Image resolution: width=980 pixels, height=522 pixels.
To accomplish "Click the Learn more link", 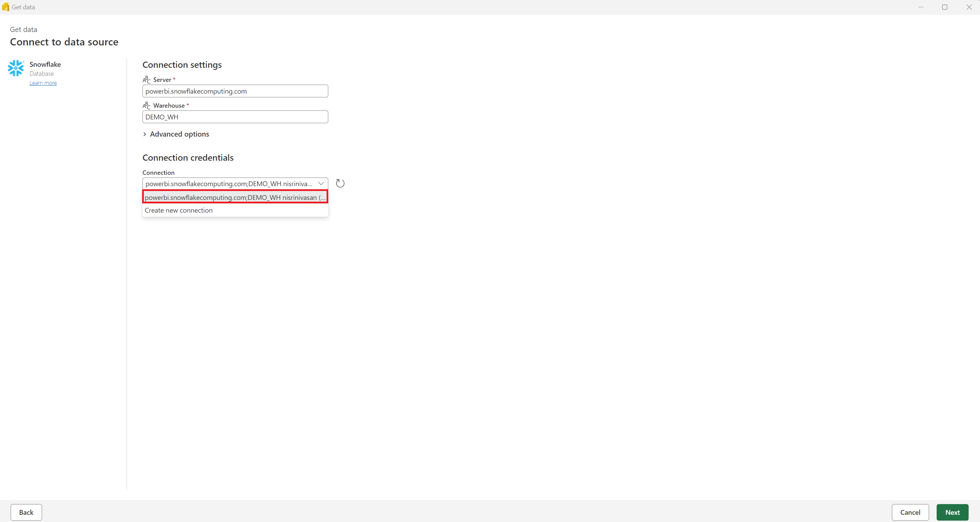I will (x=43, y=82).
